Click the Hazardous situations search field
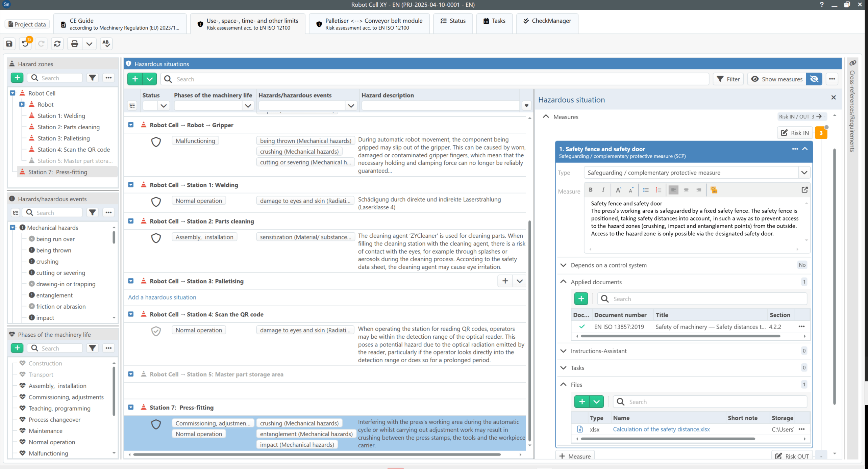The width and height of the screenshot is (868, 469). pos(435,79)
